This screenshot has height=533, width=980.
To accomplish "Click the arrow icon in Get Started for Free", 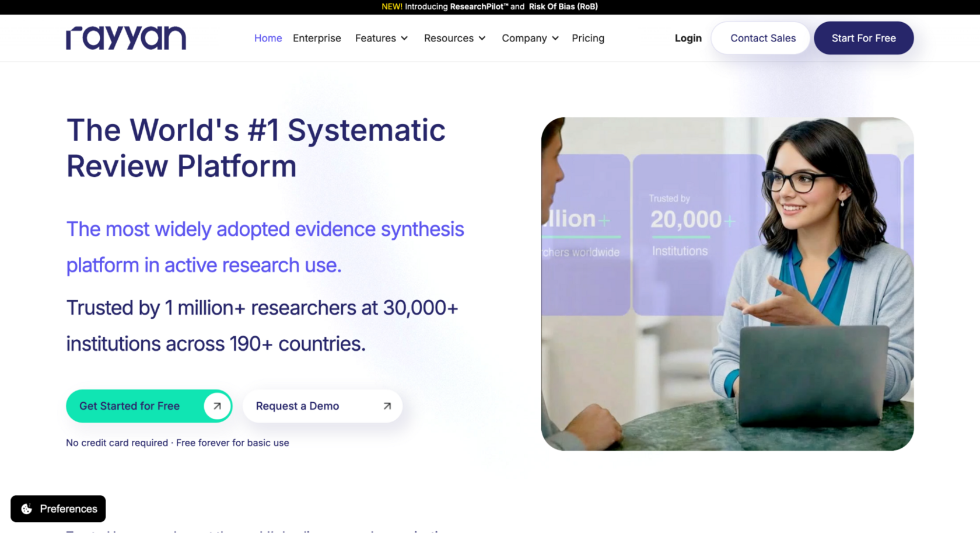I will pyautogui.click(x=217, y=406).
